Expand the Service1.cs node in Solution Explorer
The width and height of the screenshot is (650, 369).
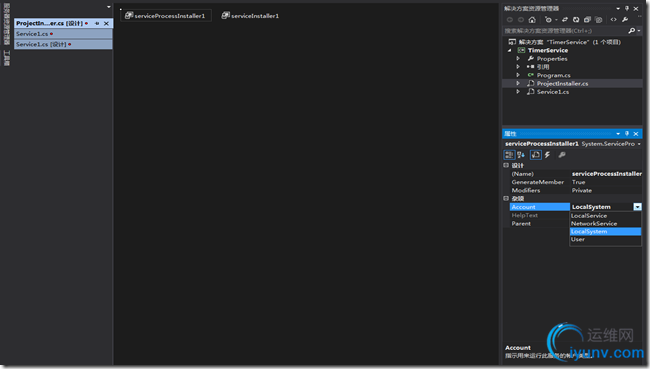click(x=518, y=92)
